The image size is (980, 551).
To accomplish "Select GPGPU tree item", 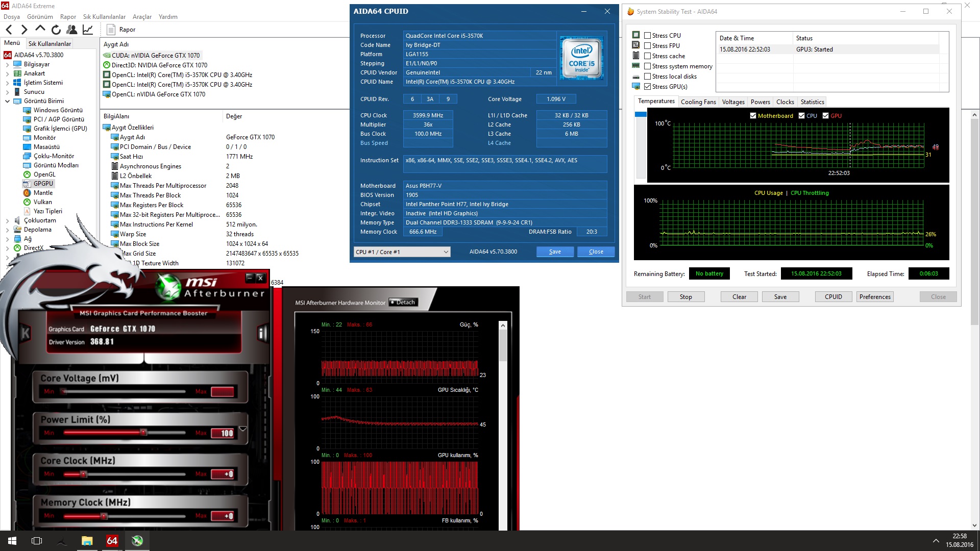I will (43, 184).
